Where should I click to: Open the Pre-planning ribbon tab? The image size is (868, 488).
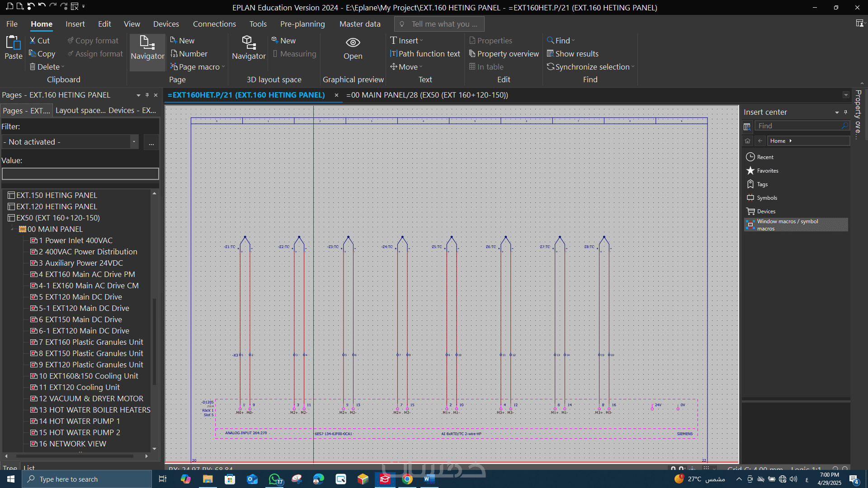coord(302,24)
